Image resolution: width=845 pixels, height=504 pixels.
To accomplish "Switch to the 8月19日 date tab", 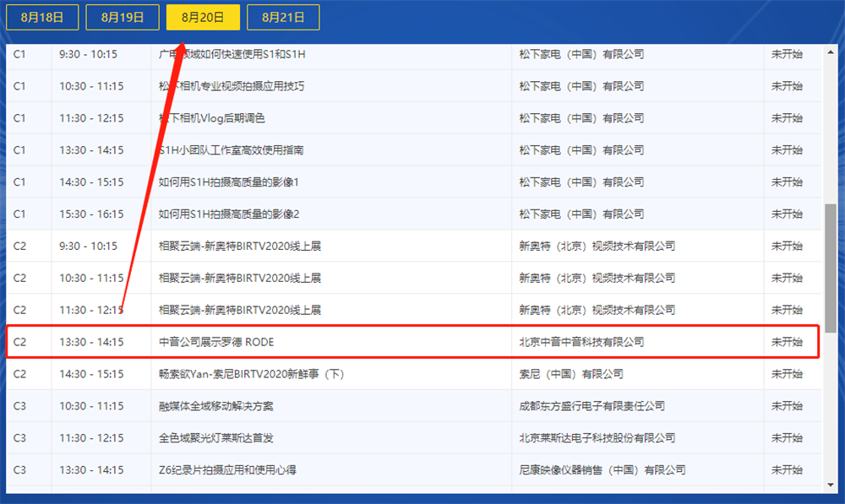I will click(x=123, y=17).
